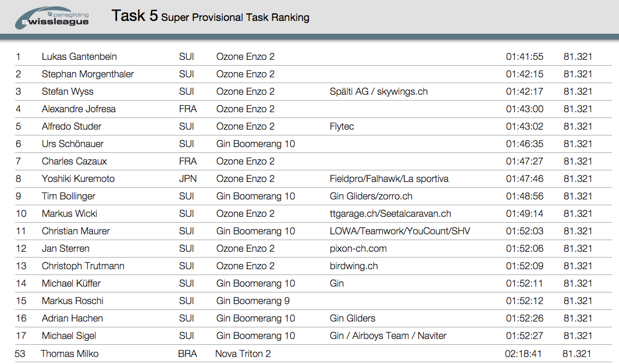Image resolution: width=619 pixels, height=364 pixels.
Task: Click Alexandre Jofresa's FRA country code
Action: 187,109
